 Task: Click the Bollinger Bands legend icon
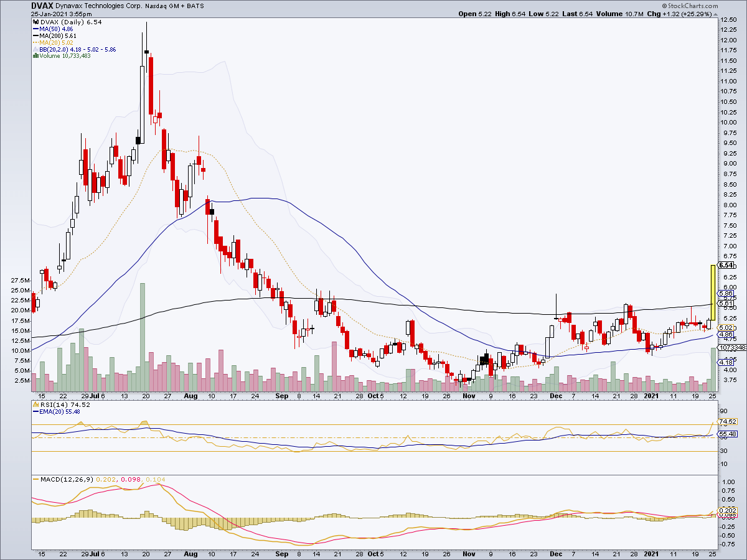(x=34, y=49)
